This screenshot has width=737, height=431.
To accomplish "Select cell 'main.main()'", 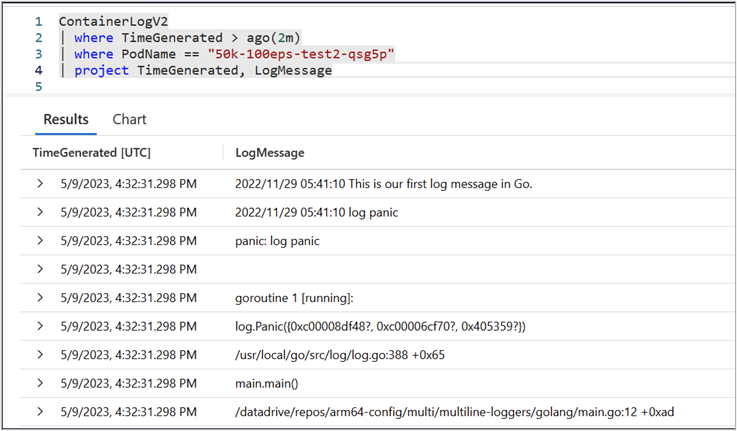I will tap(267, 384).
